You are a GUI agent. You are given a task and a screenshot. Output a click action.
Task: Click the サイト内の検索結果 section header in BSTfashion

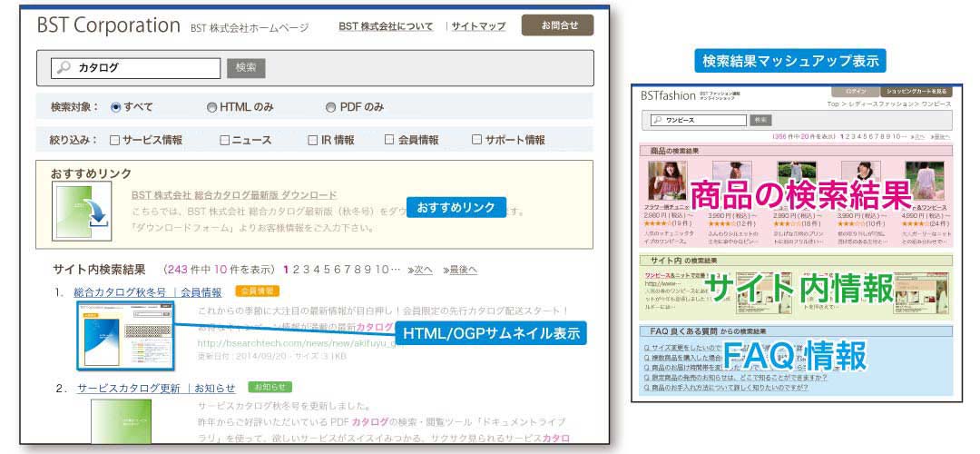[796, 260]
